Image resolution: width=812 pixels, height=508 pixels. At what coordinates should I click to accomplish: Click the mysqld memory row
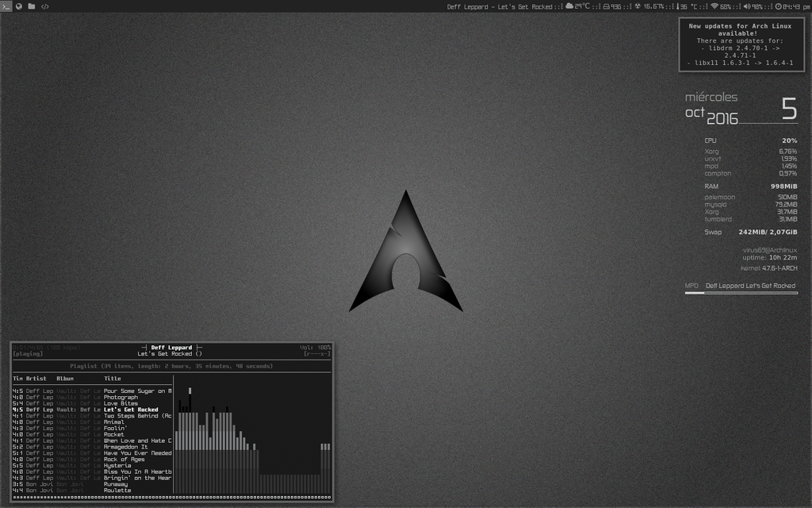750,204
